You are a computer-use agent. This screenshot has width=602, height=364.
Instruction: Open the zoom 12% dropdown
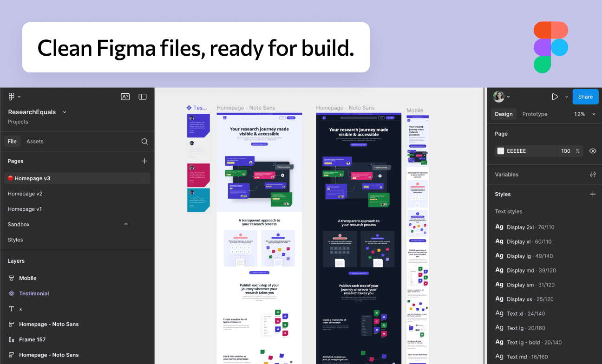coord(594,114)
